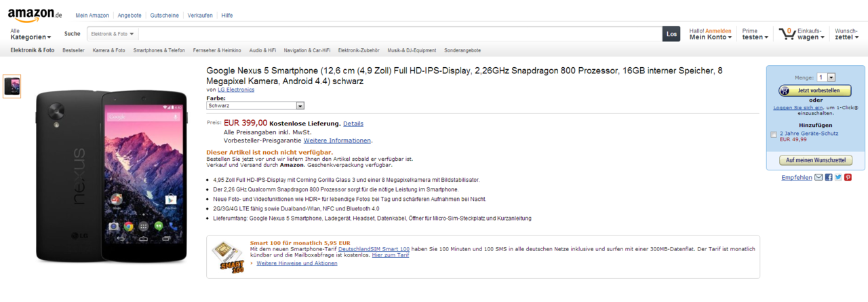The height and width of the screenshot is (302, 868).
Task: Click the Smart 100 SIM card image
Action: [228, 257]
